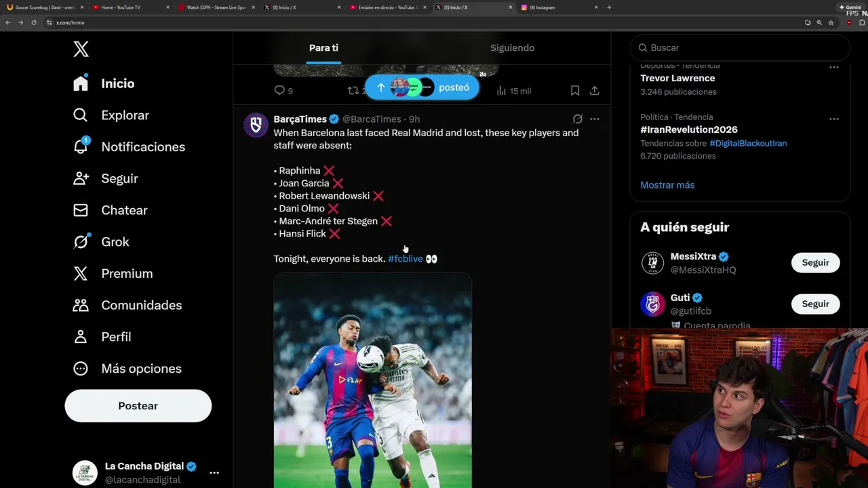Image resolution: width=868 pixels, height=488 pixels.
Task: Open Comunidades page
Action: click(x=127, y=305)
